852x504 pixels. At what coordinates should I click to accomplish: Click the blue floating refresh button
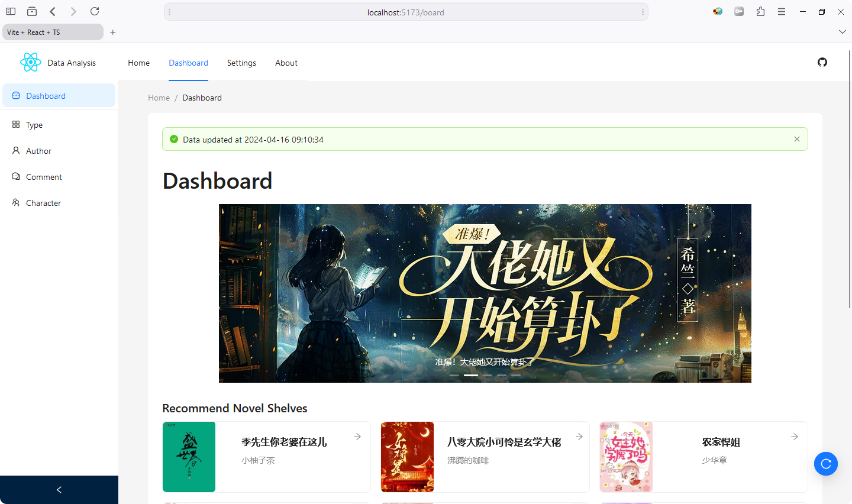click(x=826, y=464)
